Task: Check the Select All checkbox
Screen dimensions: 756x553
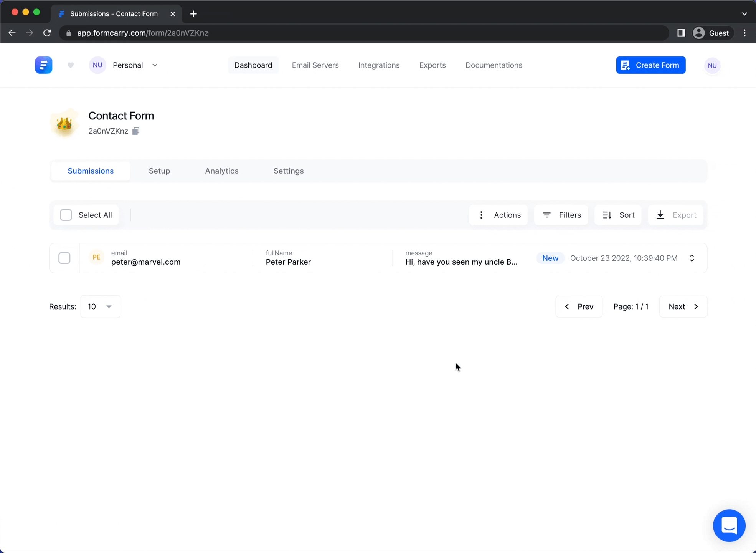Action: [66, 215]
